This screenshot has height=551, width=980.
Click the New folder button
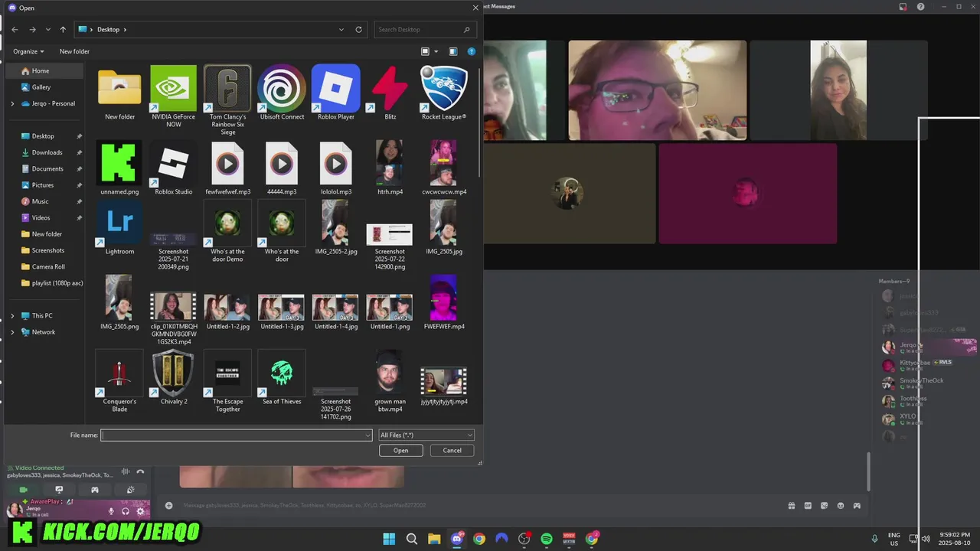[74, 51]
